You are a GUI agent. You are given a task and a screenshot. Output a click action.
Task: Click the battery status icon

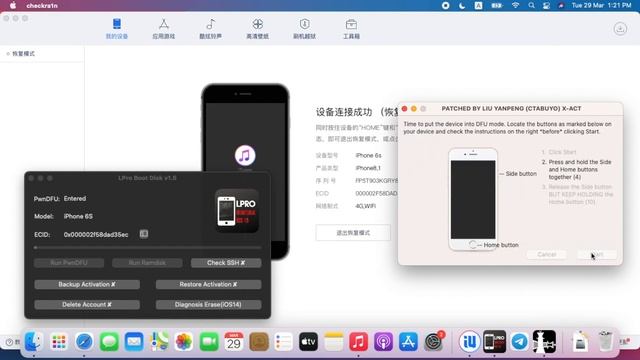pyautogui.click(x=497, y=5)
